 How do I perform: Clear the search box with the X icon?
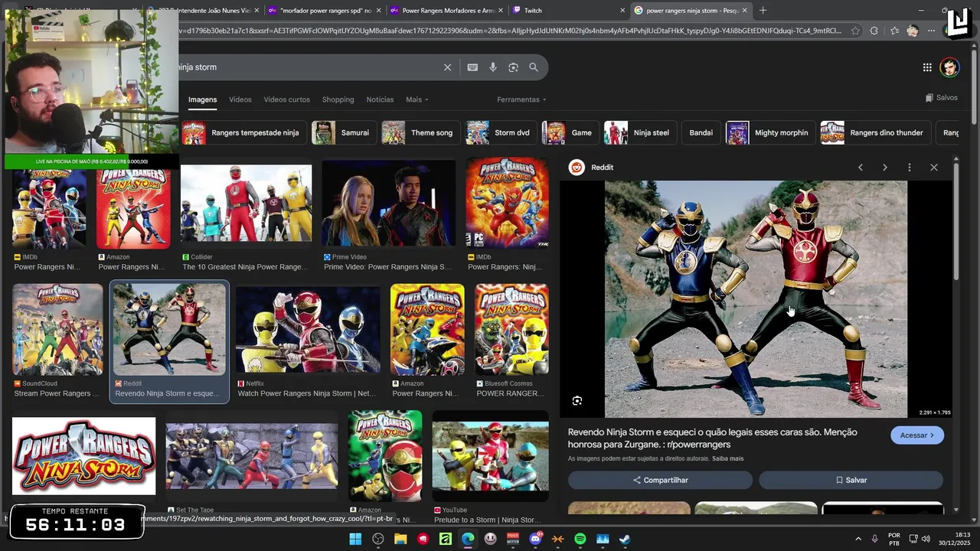point(448,67)
